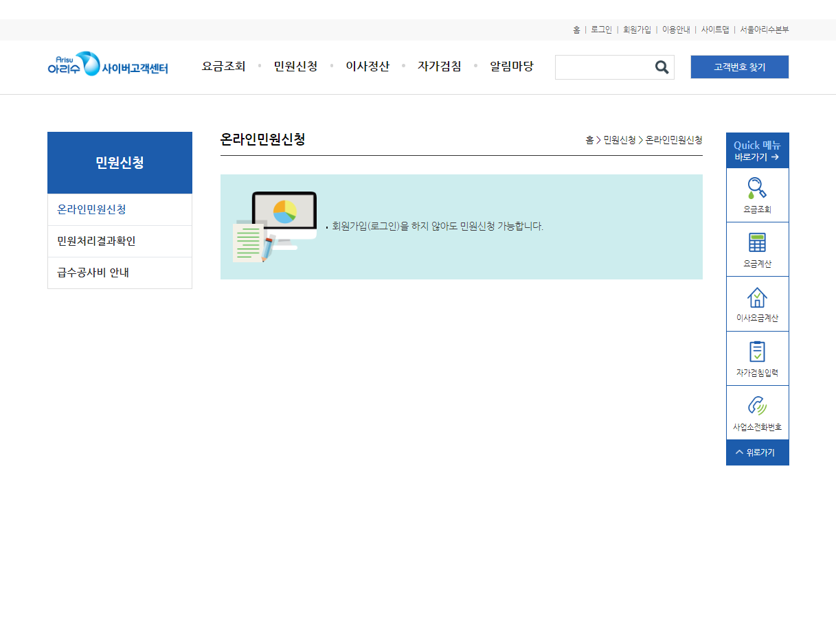Click the Arisu cyber customer center logo
This screenshot has height=644, width=836.
coord(108,64)
